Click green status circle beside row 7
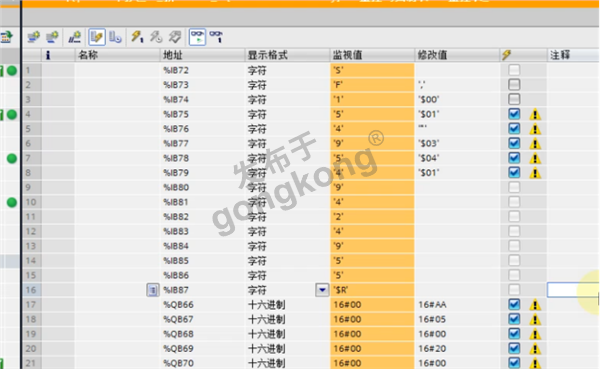600x369 pixels. point(12,158)
